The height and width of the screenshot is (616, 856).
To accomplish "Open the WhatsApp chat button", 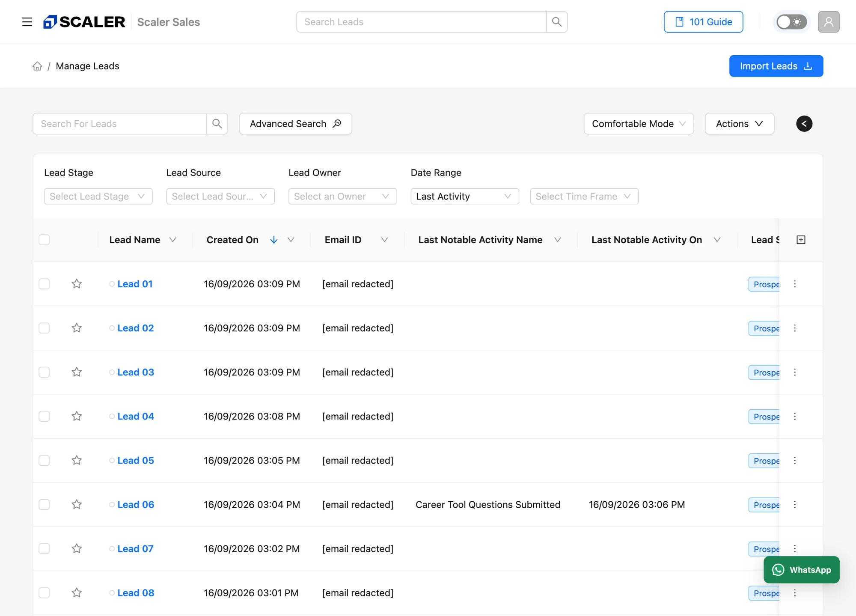I will [x=801, y=570].
